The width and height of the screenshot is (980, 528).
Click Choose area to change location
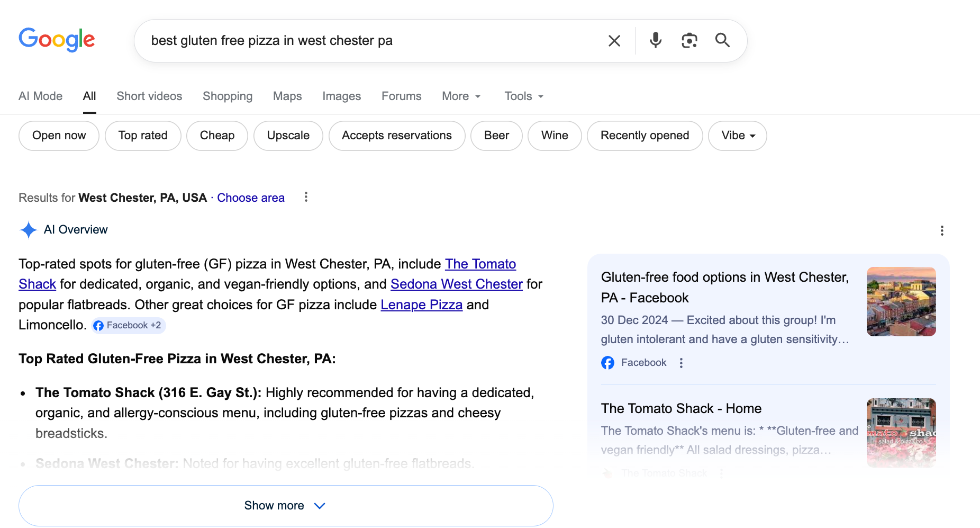coord(251,198)
